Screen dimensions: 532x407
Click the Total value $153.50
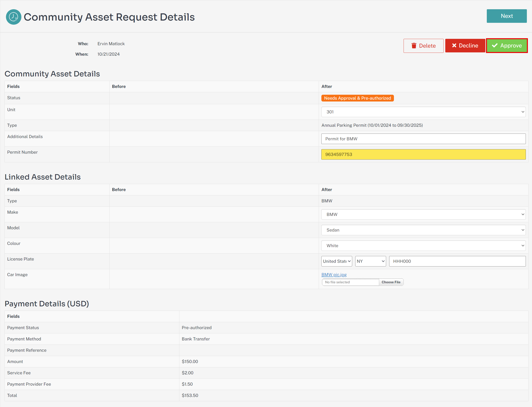(x=190, y=395)
